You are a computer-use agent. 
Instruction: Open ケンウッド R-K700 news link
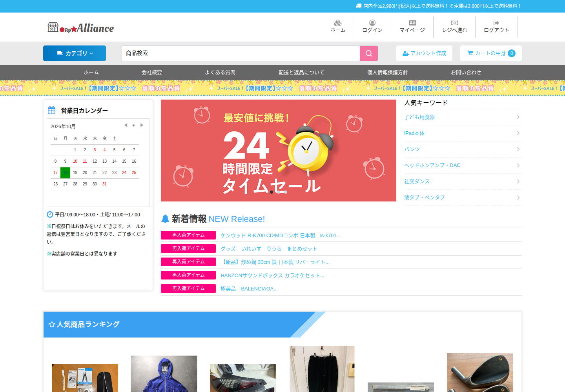(x=281, y=236)
